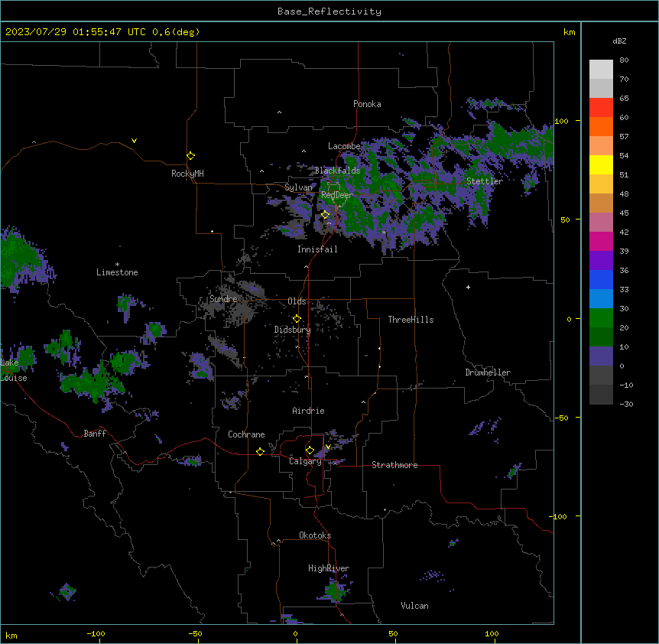Click the ThreeHills map label

411,320
